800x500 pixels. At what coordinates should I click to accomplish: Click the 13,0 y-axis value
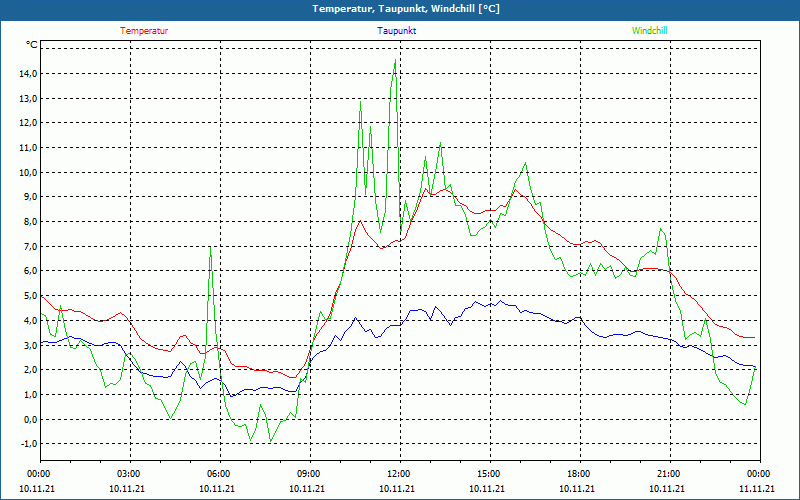click(28, 98)
